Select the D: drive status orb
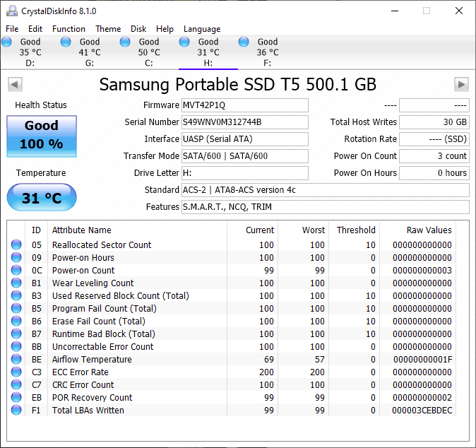Viewport: 476px width, 448px height. coord(6,42)
